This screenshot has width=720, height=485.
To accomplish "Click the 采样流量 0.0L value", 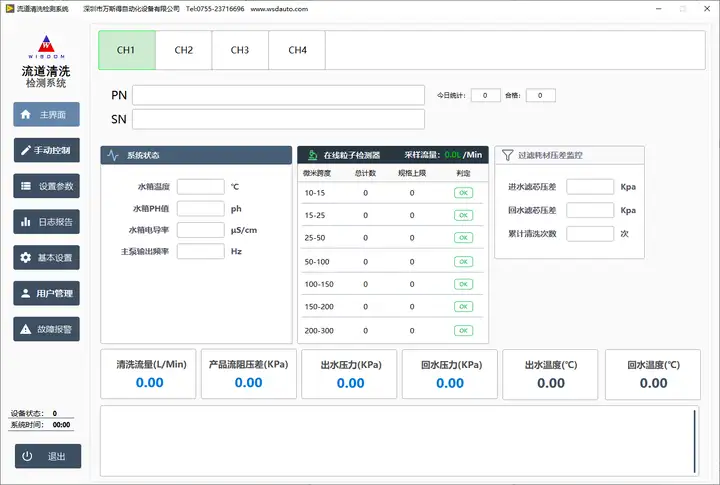I will [x=453, y=155].
